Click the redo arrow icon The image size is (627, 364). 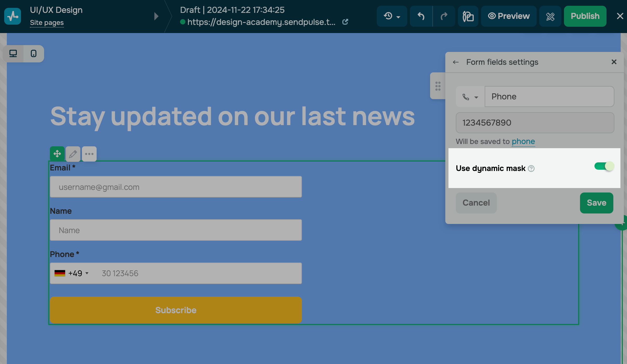pos(444,16)
